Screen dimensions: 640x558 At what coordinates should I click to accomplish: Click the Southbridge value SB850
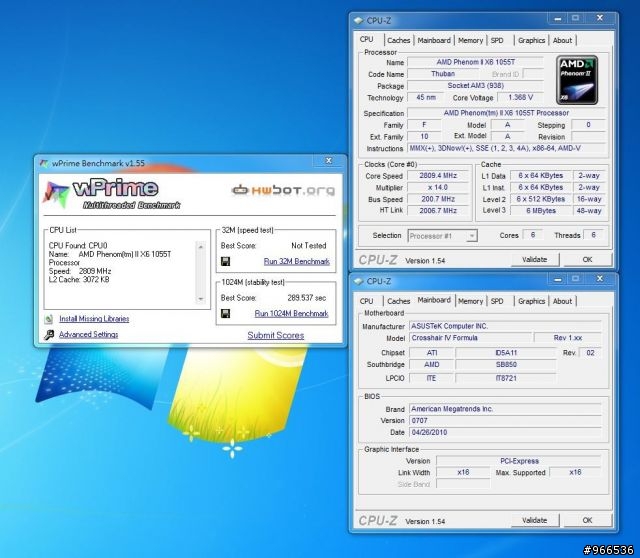(506, 365)
